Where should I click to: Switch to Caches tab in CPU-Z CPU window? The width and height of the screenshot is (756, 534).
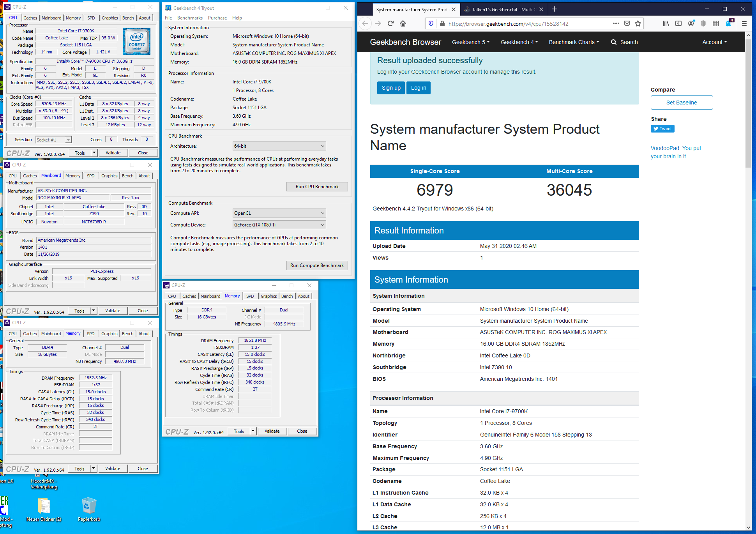coord(30,18)
